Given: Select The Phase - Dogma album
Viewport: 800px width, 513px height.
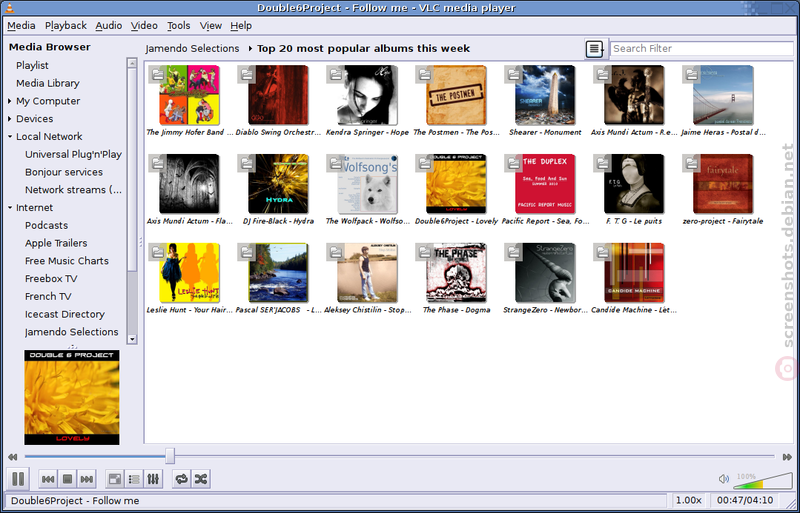Looking at the screenshot, I should 456,279.
